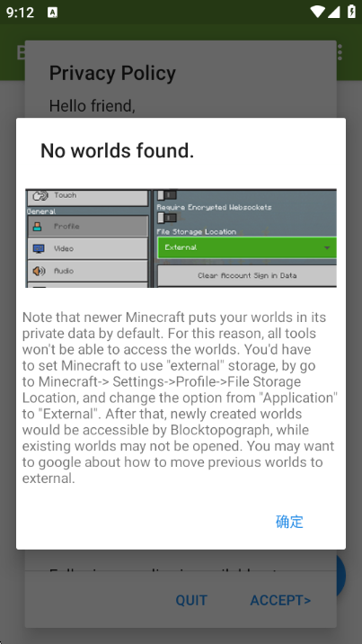Tap the QUIT button
362x644 pixels.
(191, 601)
